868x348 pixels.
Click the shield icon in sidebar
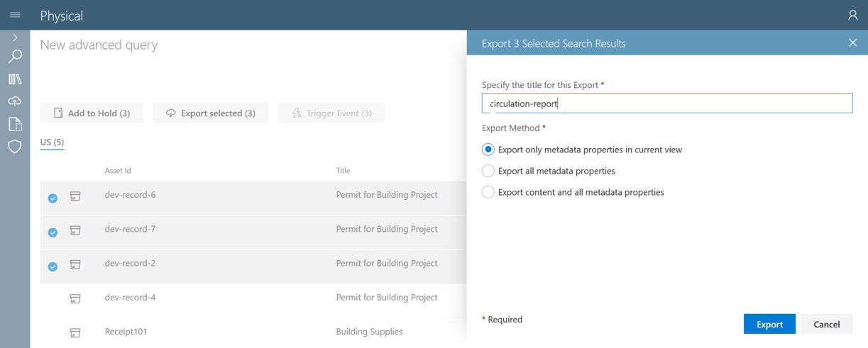click(x=15, y=147)
